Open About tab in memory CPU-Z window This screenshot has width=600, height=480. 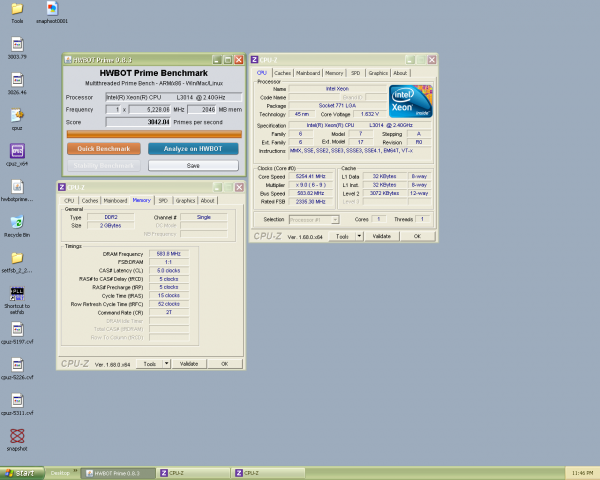(x=207, y=201)
